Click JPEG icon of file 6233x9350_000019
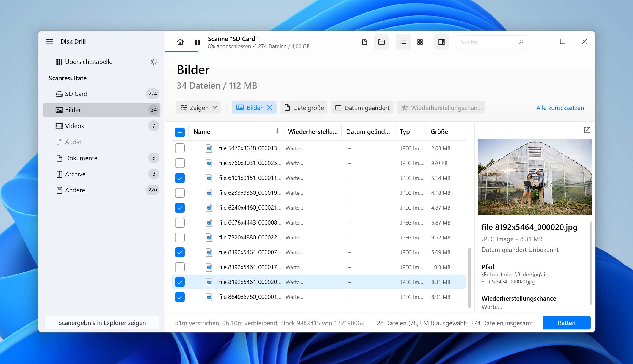 point(209,193)
